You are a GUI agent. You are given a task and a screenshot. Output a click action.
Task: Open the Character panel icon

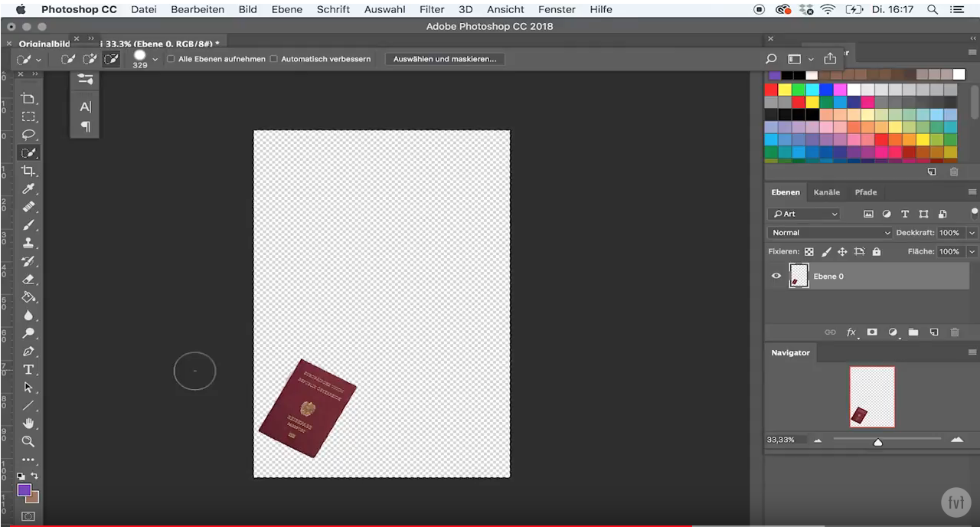pos(85,107)
